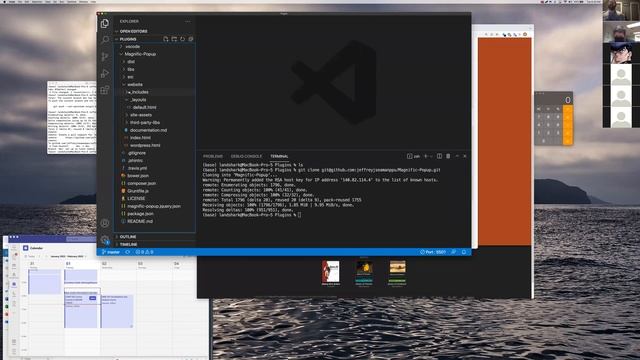Open notifications bell in the status bar
640x360 pixels.
click(x=464, y=252)
